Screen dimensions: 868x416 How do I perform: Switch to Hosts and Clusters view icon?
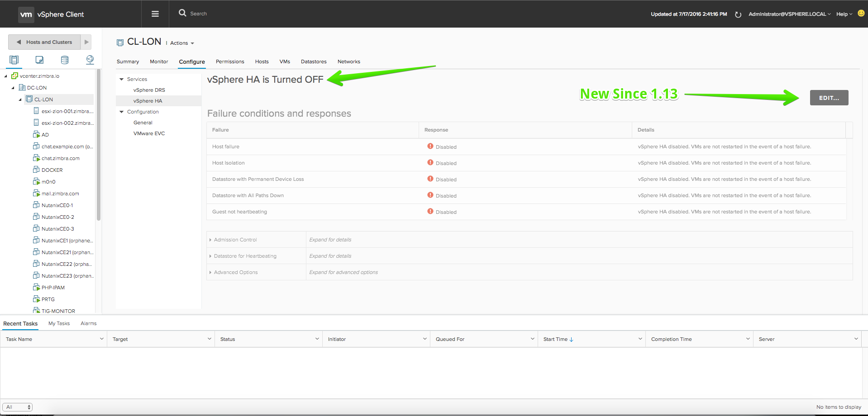[14, 60]
